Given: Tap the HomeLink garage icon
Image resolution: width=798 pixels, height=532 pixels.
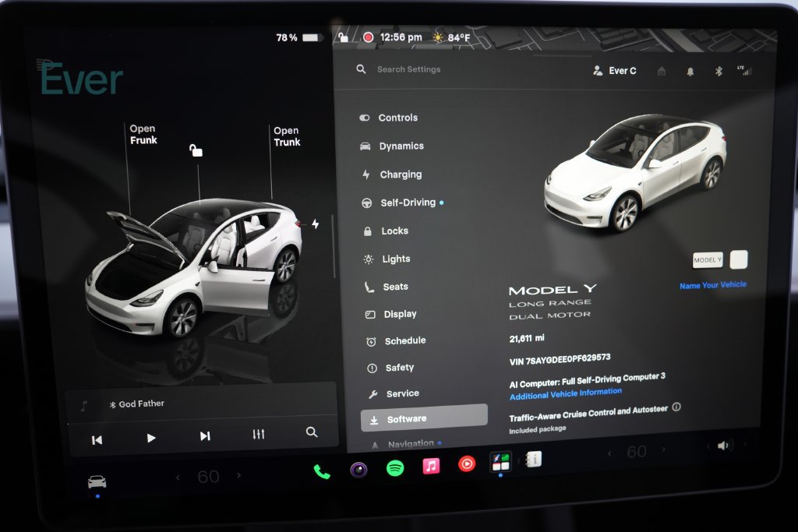Looking at the screenshot, I should 662,71.
